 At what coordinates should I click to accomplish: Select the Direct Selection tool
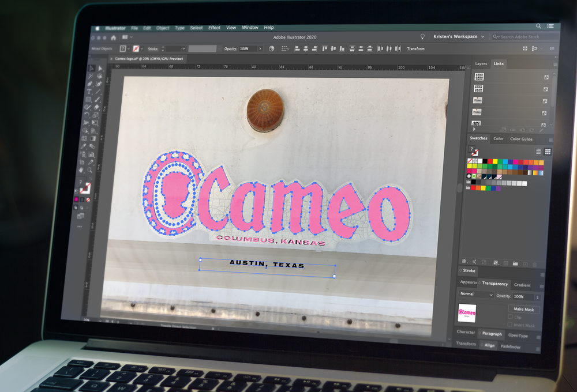pyautogui.click(x=99, y=69)
